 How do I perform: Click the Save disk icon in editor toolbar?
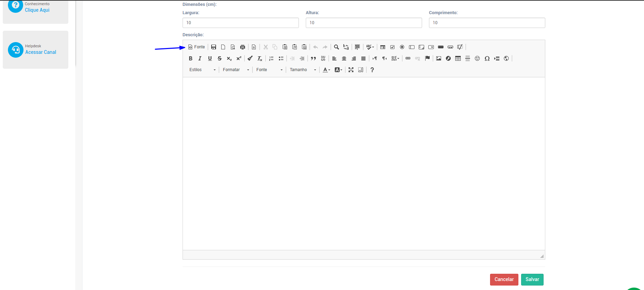(214, 47)
